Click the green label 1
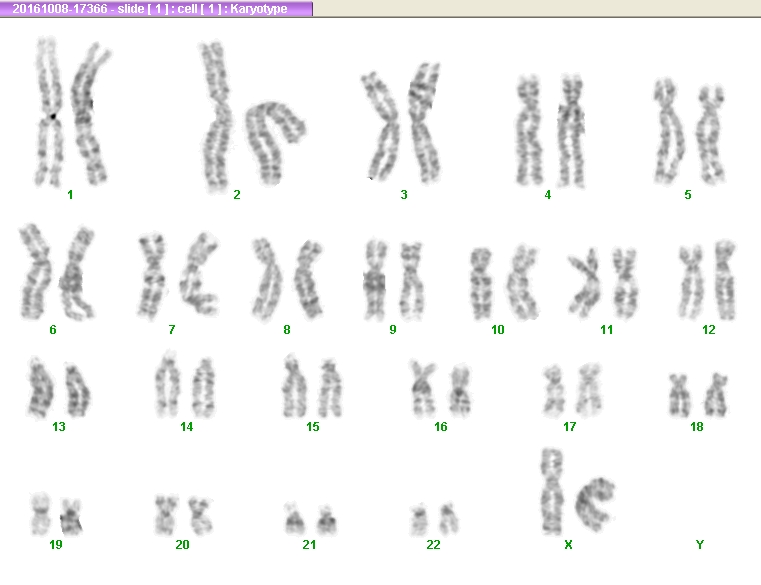This screenshot has height=585, width=761. (70, 195)
